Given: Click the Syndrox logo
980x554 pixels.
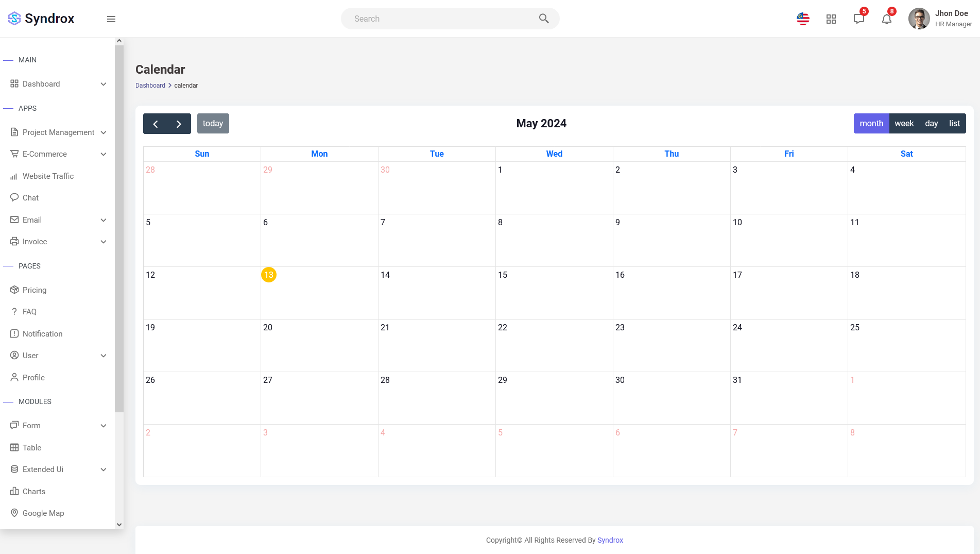Looking at the screenshot, I should click(x=41, y=19).
